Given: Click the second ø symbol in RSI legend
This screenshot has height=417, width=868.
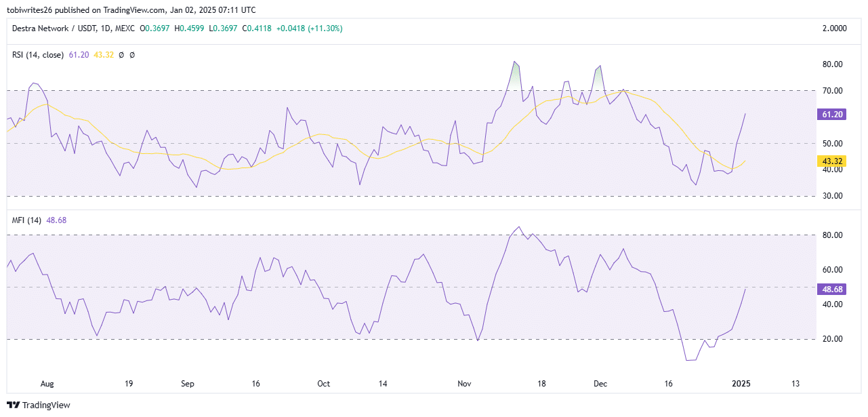Looking at the screenshot, I should [x=131, y=55].
